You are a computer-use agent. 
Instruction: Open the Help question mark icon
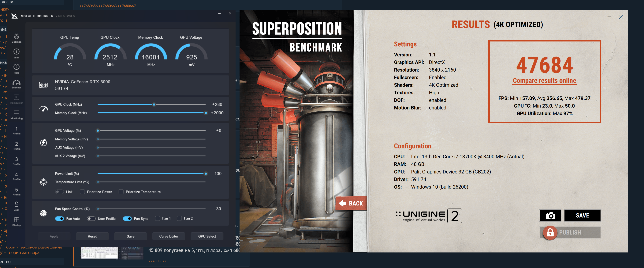pyautogui.click(x=17, y=67)
